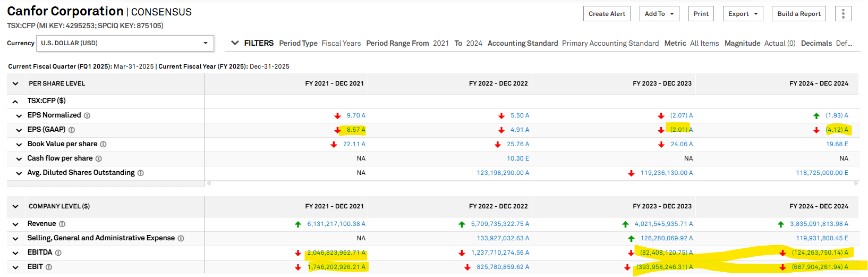The height and width of the screenshot is (277, 868).
Task: Click the Create Alert button
Action: pyautogui.click(x=607, y=14)
